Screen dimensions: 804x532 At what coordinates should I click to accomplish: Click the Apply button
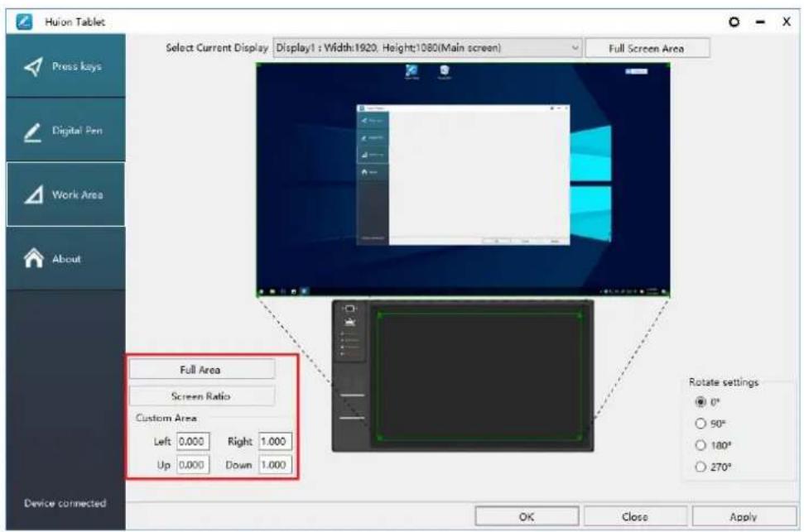(744, 516)
